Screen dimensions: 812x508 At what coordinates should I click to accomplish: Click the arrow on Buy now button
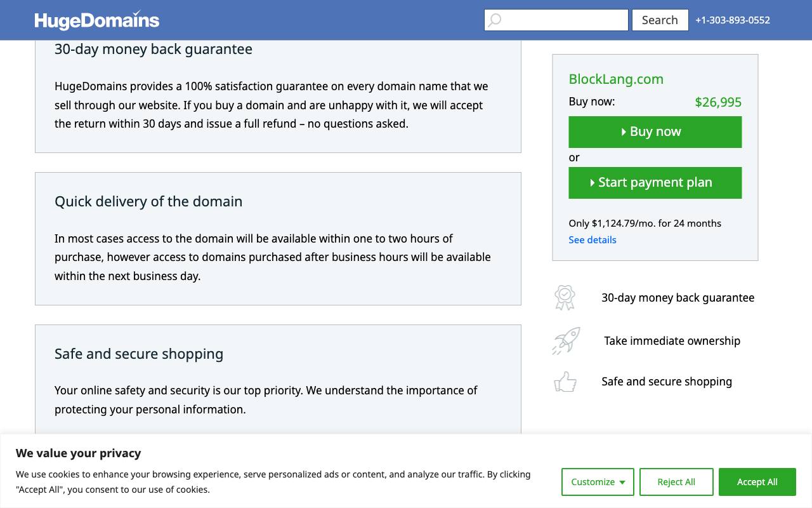pyautogui.click(x=624, y=132)
